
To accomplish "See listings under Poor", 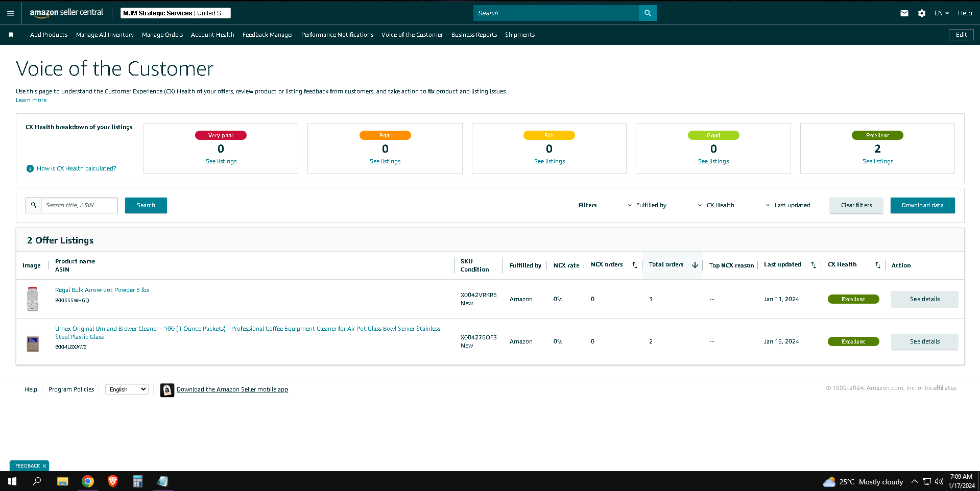I will pyautogui.click(x=385, y=161).
